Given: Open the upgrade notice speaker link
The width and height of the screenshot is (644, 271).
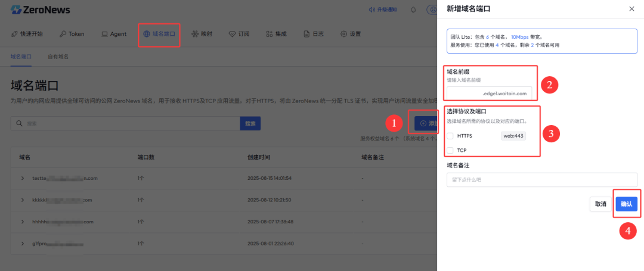Looking at the screenshot, I should pos(382,10).
